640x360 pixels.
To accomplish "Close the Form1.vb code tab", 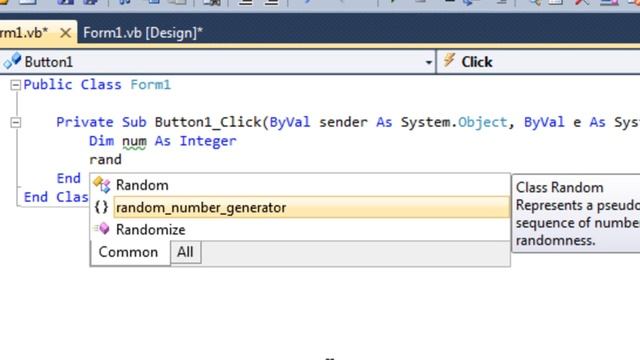I will [65, 33].
